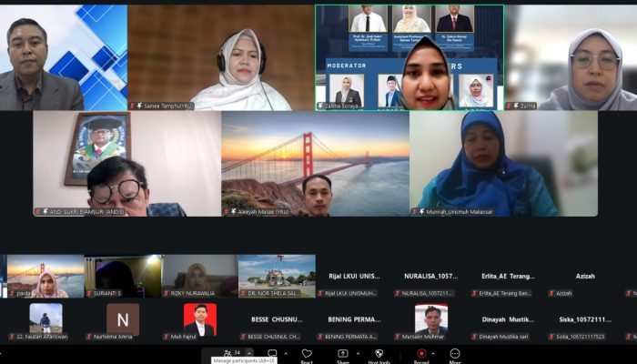The image size is (637, 364).
Task: Click muted mic icon on Munirah_Unismuh Makassar tile
Action: pyautogui.click(x=415, y=212)
